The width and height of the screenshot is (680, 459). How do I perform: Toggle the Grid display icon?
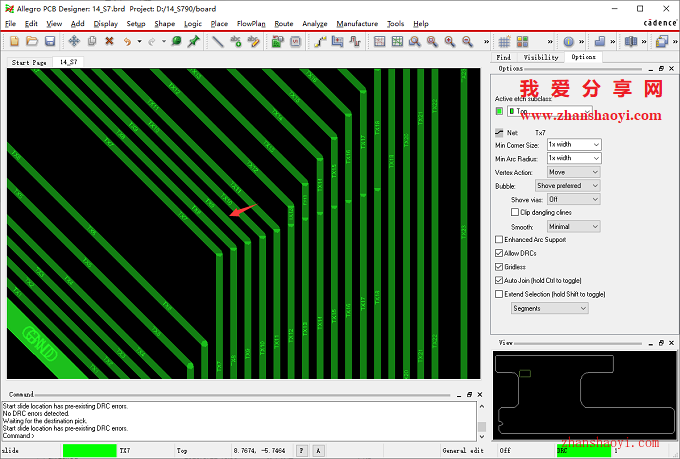(x=504, y=42)
